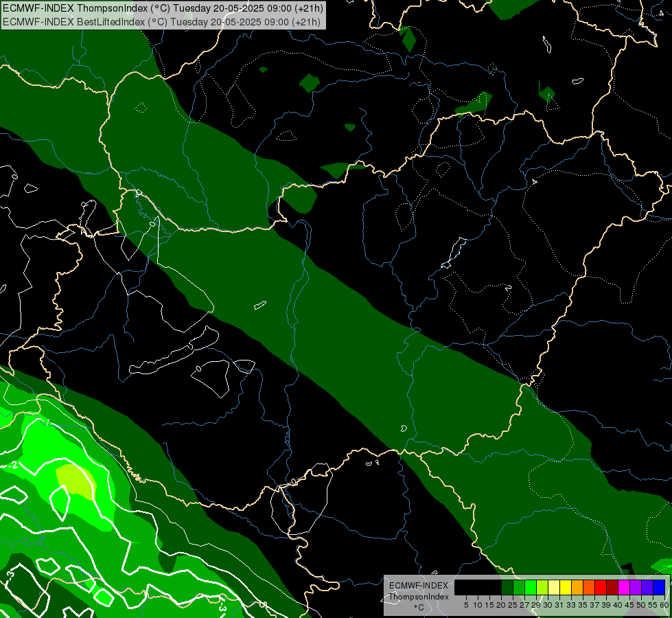
Task: Pick the bright yellow 31–33 legend swatch
Action: [x=566, y=587]
